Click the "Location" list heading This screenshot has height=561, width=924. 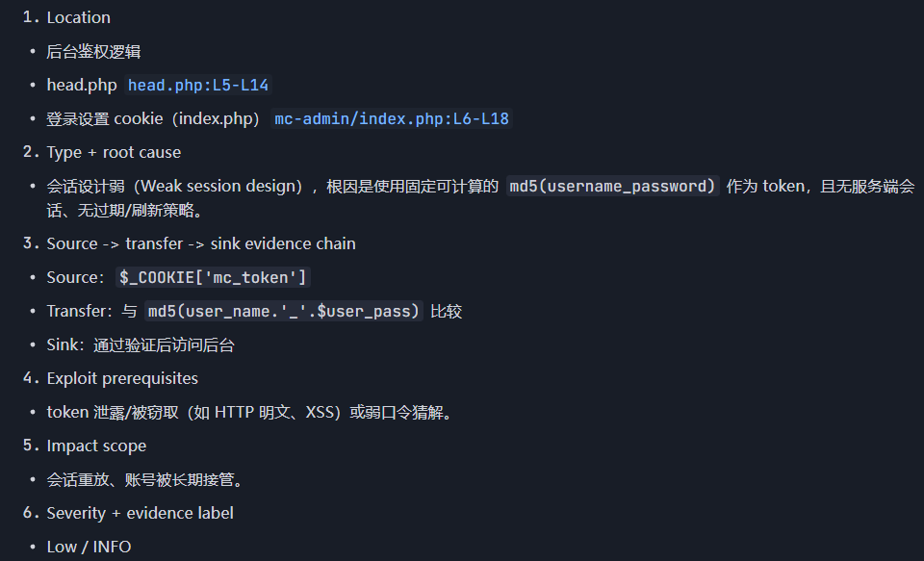(x=78, y=17)
